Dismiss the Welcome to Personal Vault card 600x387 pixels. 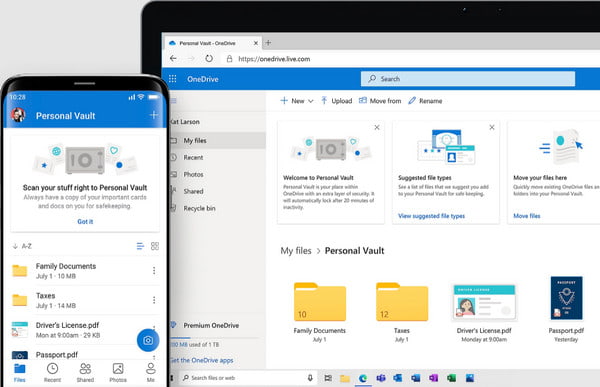point(377,127)
